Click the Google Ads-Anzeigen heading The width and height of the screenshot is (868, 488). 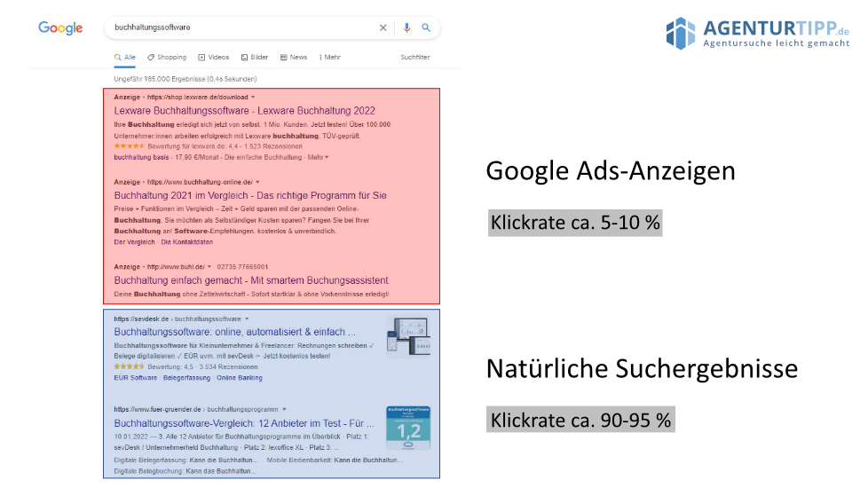pyautogui.click(x=611, y=171)
